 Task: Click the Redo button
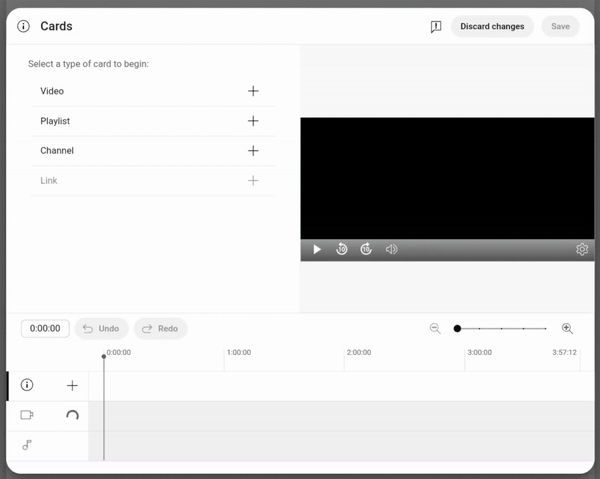[160, 329]
